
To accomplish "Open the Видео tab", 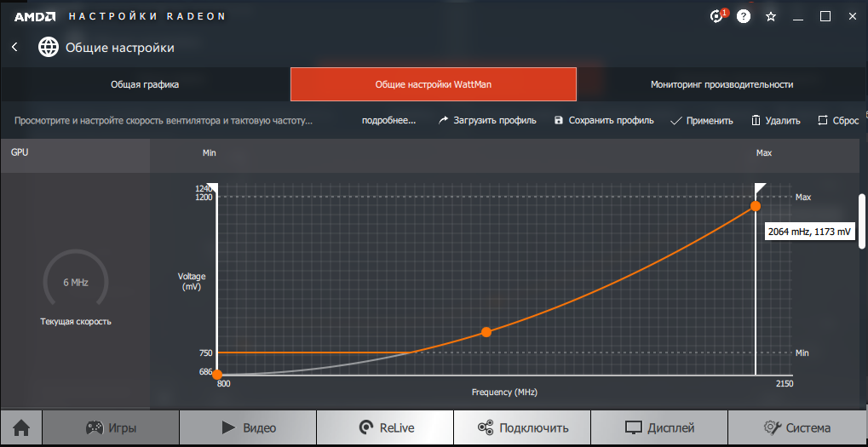I will [x=248, y=427].
